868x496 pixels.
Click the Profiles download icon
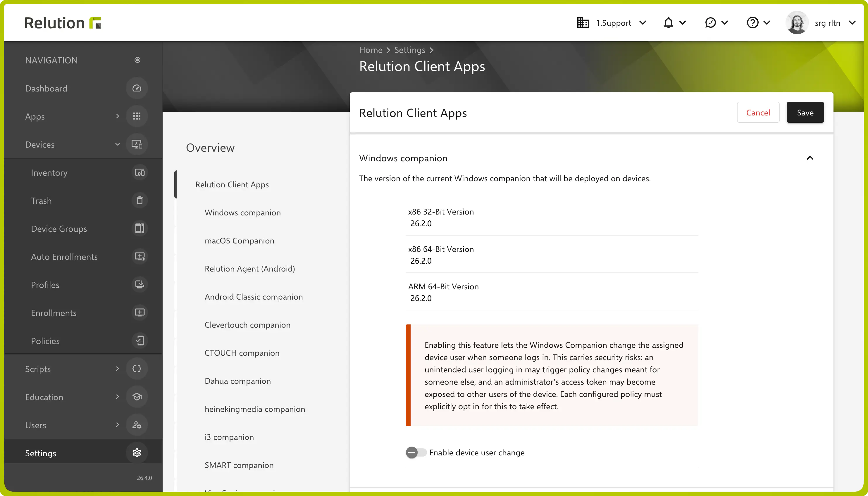click(139, 284)
